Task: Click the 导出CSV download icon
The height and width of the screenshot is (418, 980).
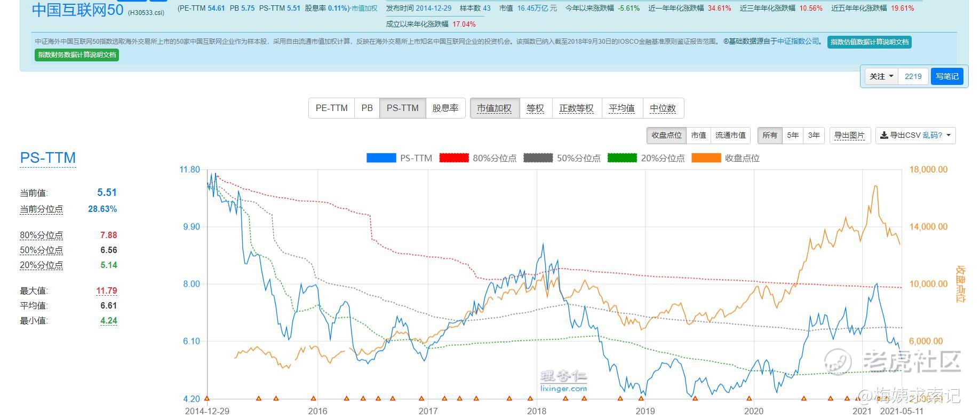Action: [x=884, y=136]
